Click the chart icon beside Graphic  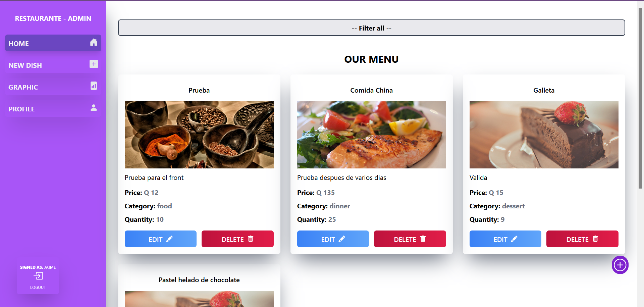pyautogui.click(x=94, y=86)
